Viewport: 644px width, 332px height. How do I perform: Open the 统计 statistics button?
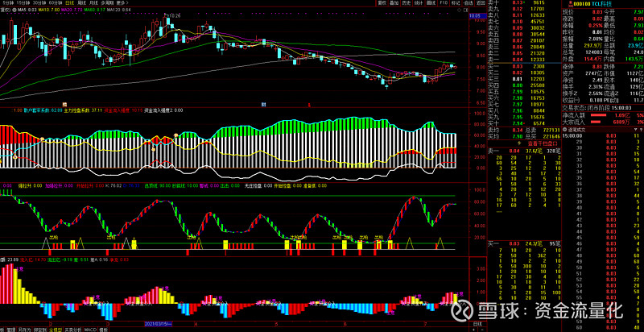click(x=419, y=3)
